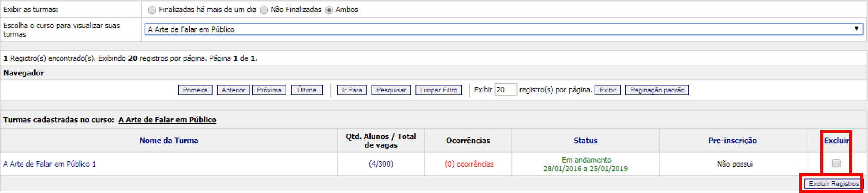Click the 'Ir Para' button
Image resolution: width=868 pixels, height=193 pixels.
pos(352,90)
